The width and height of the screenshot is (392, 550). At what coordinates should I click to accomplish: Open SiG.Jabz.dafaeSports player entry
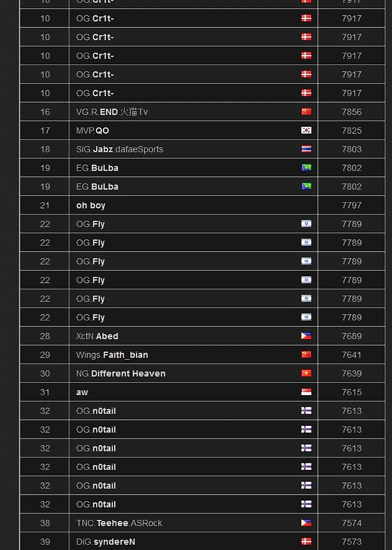(119, 149)
